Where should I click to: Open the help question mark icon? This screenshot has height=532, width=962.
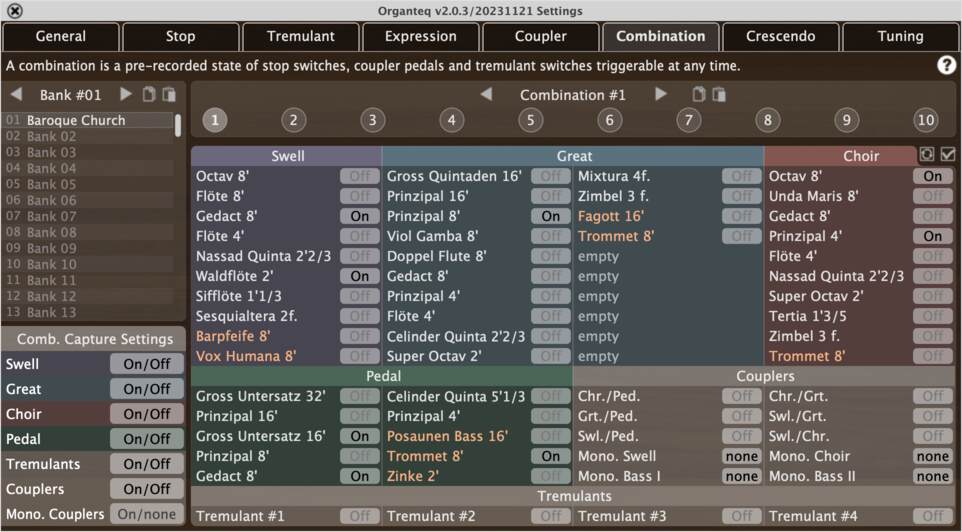click(946, 66)
